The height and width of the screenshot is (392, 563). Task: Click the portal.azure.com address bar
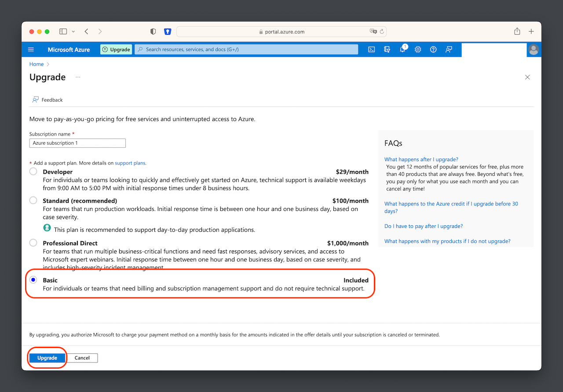(x=281, y=32)
